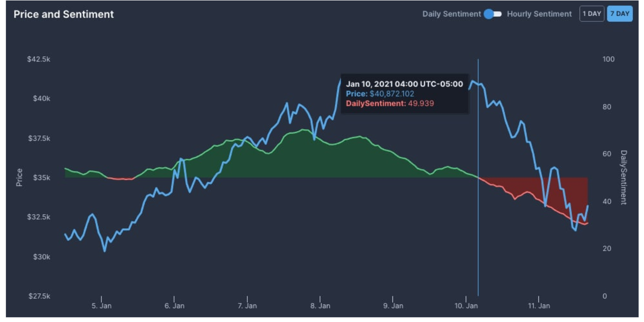Viewport: 644px width, 322px height.
Task: Click the Price and Sentiment chart title
Action: click(64, 15)
